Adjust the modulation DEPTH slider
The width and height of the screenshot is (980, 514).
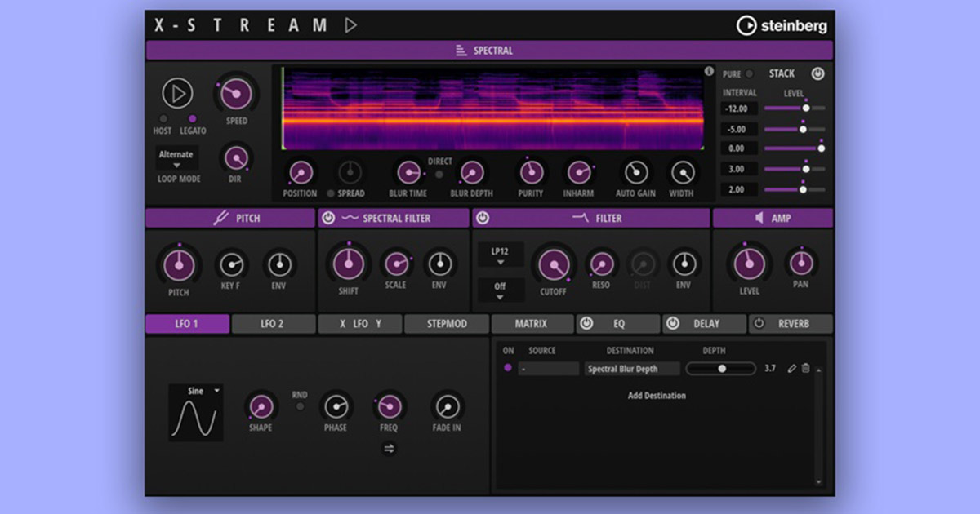[x=720, y=369]
